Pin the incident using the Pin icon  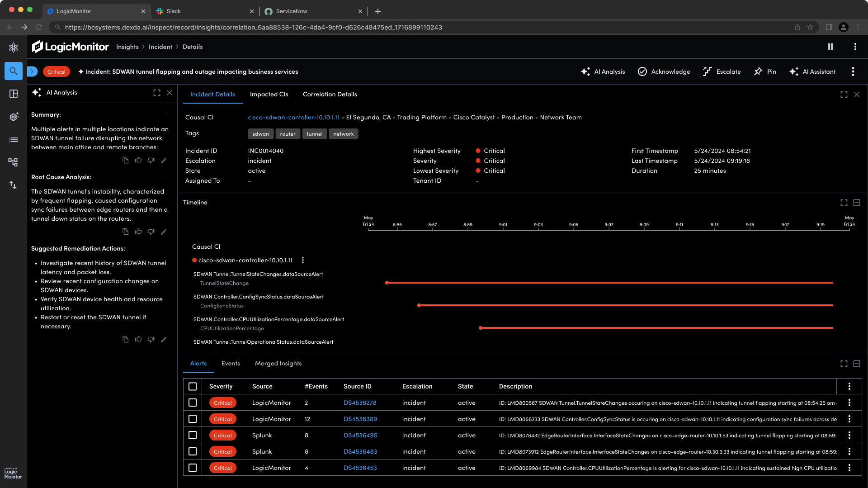tap(764, 71)
